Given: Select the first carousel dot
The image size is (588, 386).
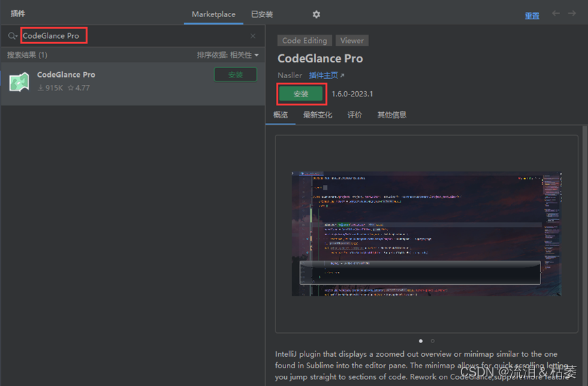Looking at the screenshot, I should tap(421, 340).
